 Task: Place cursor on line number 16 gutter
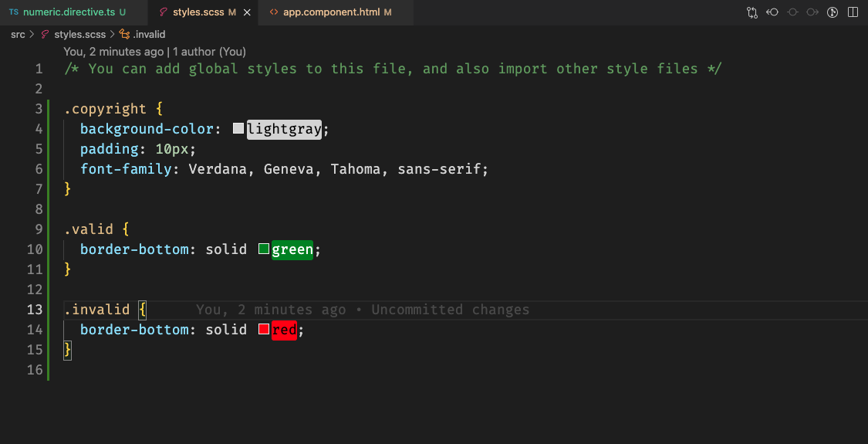point(34,370)
